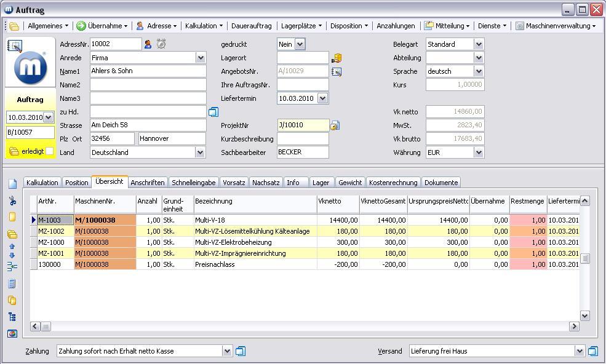Toggle the erledigt checkbox

pos(50,151)
